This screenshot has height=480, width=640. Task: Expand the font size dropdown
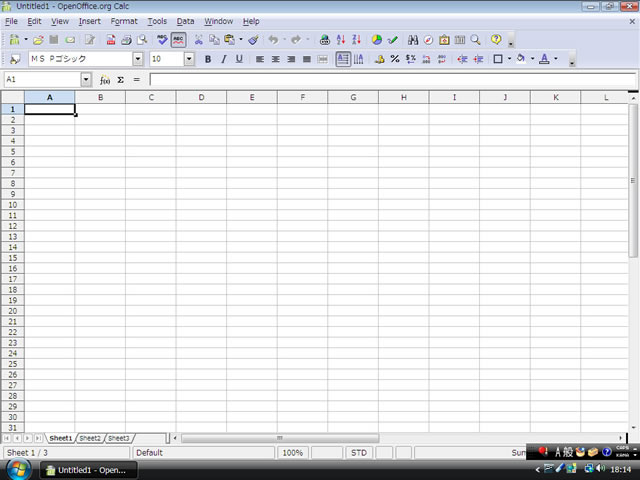pyautogui.click(x=189, y=59)
